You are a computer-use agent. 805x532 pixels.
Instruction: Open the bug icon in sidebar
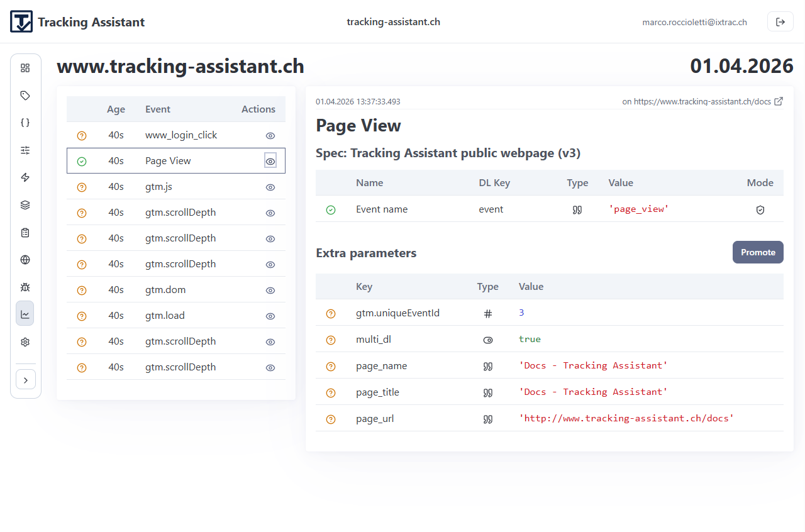[25, 287]
